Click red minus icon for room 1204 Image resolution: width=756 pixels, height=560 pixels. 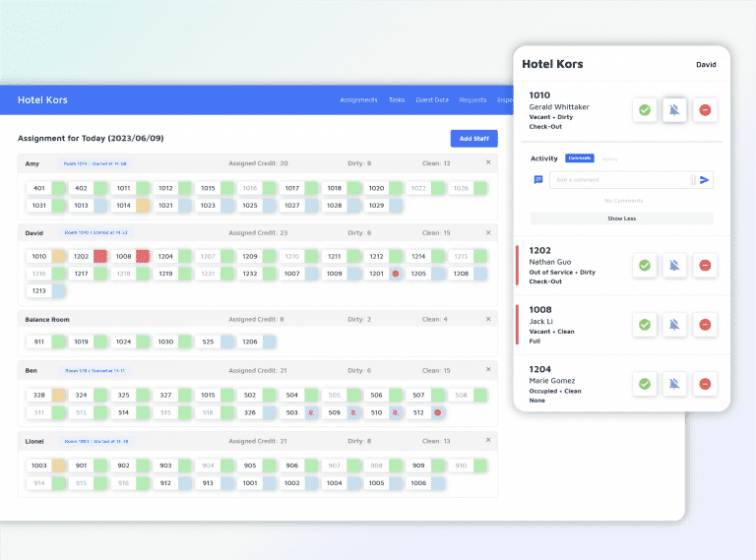[x=705, y=383]
